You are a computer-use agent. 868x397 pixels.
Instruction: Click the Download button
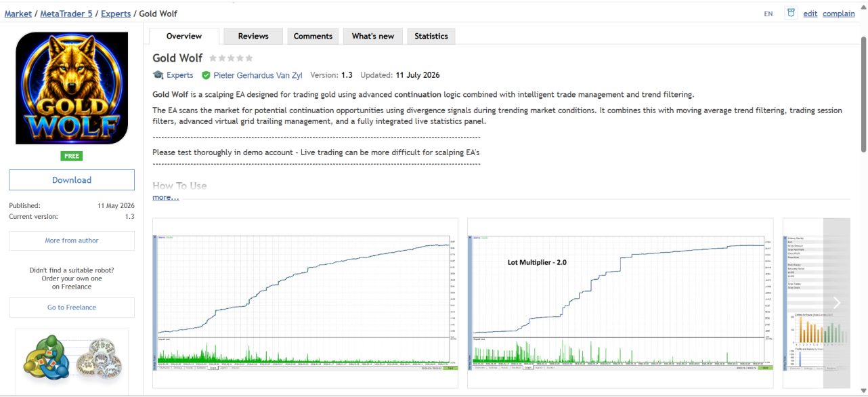[x=72, y=180]
